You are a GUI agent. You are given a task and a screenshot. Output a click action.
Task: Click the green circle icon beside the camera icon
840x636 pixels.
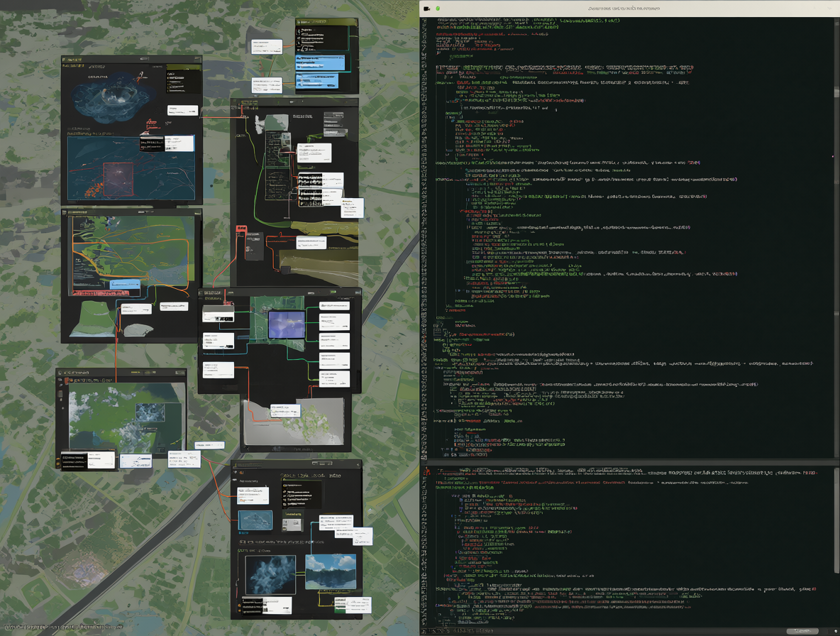(438, 9)
